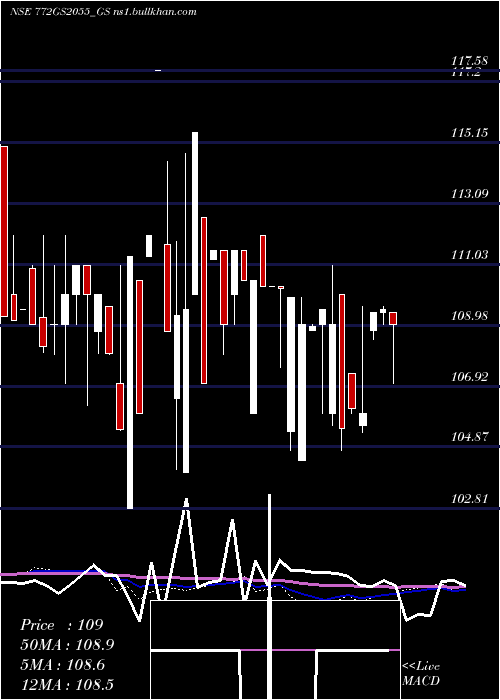Viewport: 500px width, 700px height.
Task: Click the 113.09 price level label
Action: tap(469, 194)
